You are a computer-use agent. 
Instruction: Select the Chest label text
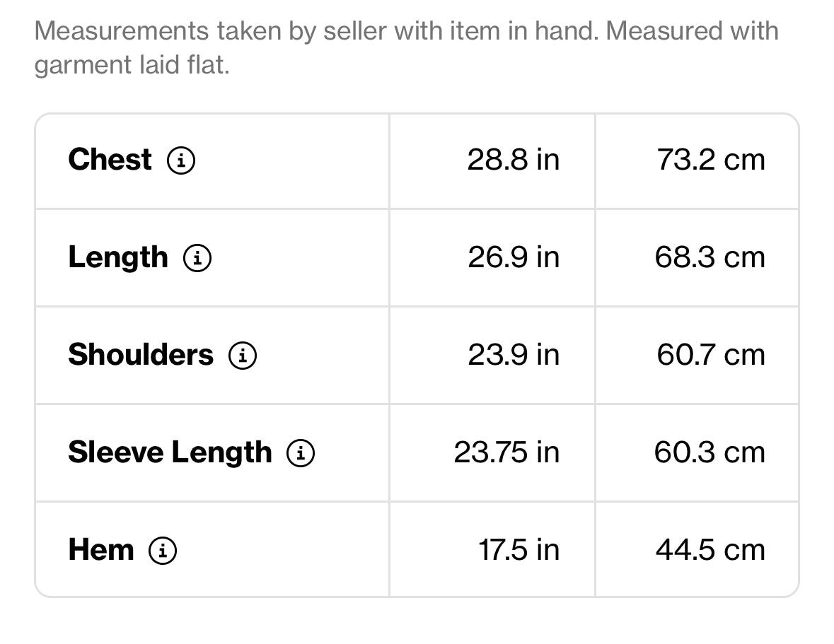(110, 159)
